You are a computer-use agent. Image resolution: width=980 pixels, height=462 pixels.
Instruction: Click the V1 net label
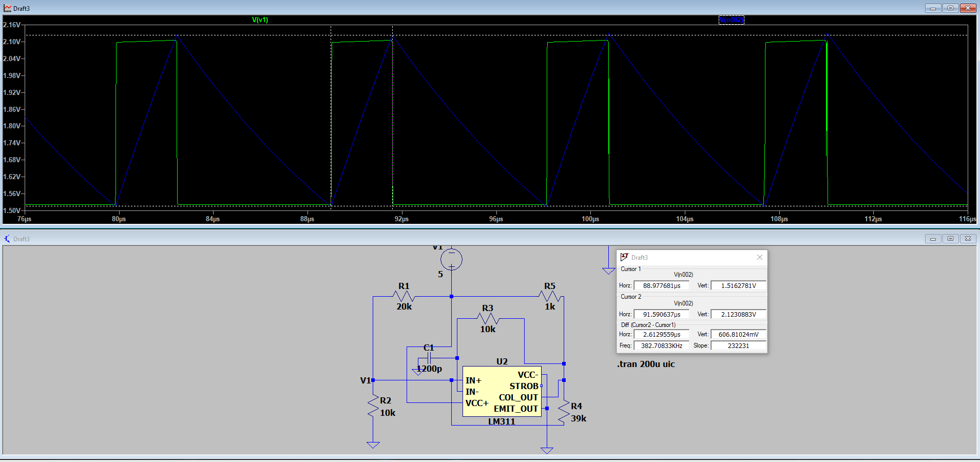[366, 380]
